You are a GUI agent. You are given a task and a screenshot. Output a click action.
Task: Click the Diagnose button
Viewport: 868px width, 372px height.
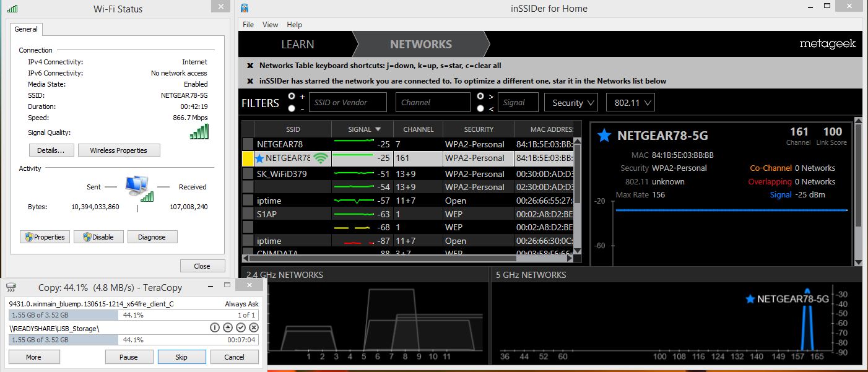[152, 237]
